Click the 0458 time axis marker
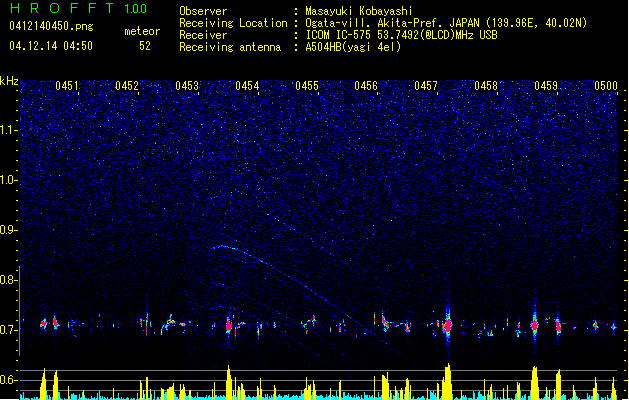The height and width of the screenshot is (400, 629). pyautogui.click(x=486, y=86)
